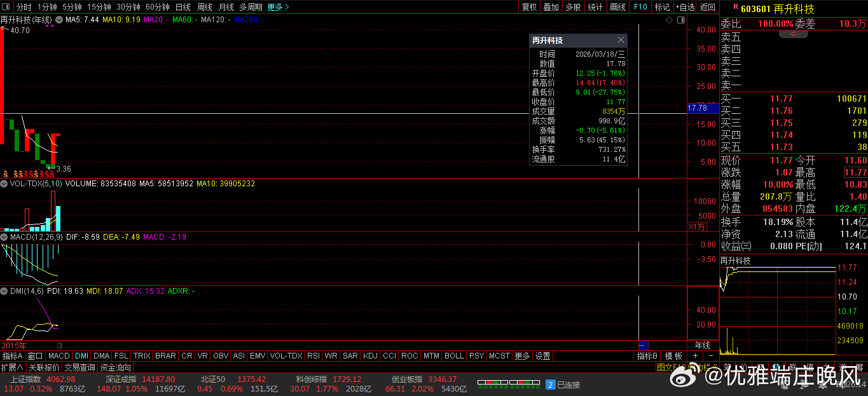Select the 1分钟 period

coord(47,7)
